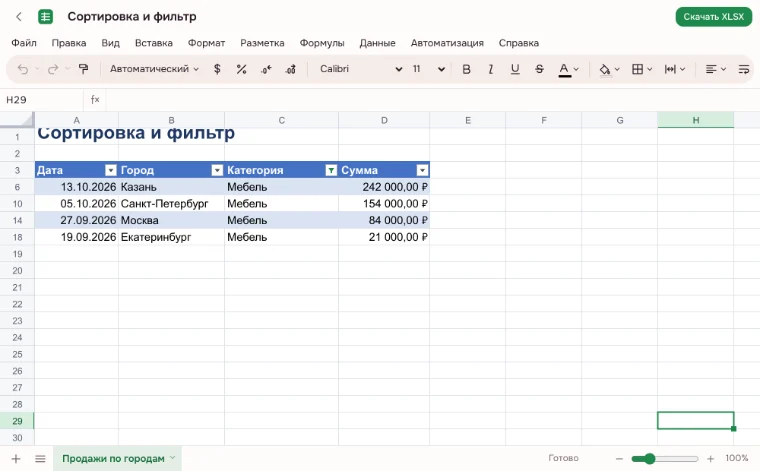Toggle underline formatting
The height and width of the screenshot is (471, 760).
pos(515,69)
